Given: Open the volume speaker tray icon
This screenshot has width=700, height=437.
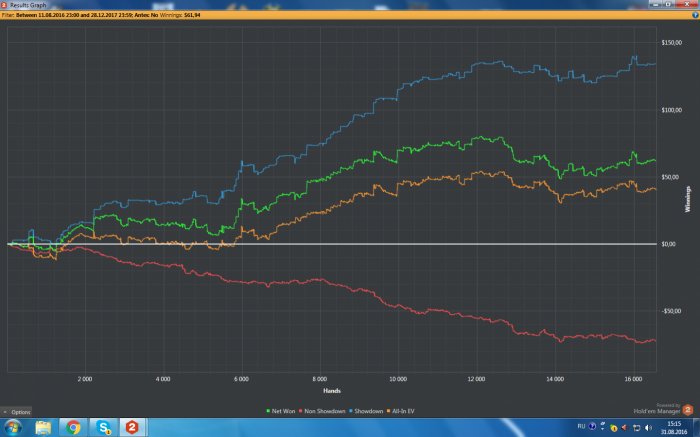Looking at the screenshot, I should [x=648, y=428].
